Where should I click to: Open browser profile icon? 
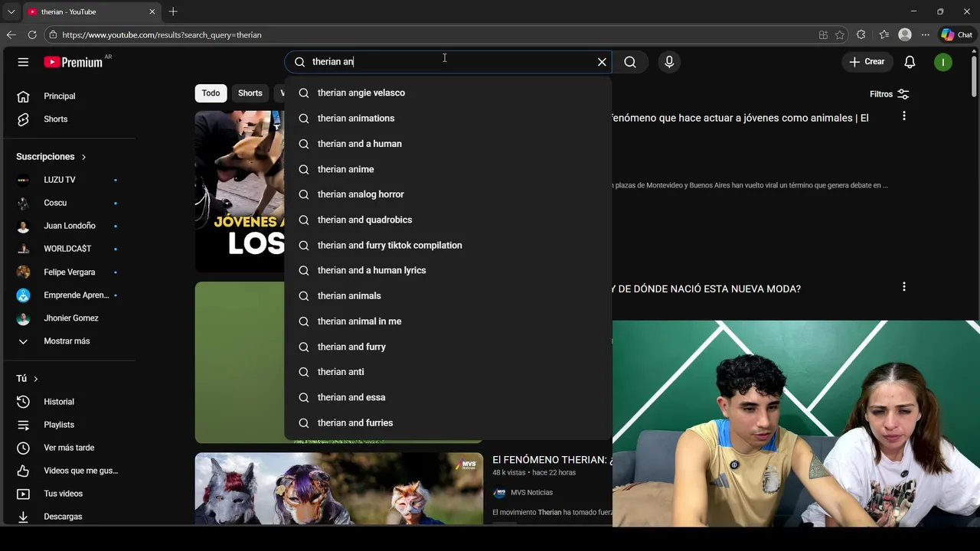[x=905, y=34]
